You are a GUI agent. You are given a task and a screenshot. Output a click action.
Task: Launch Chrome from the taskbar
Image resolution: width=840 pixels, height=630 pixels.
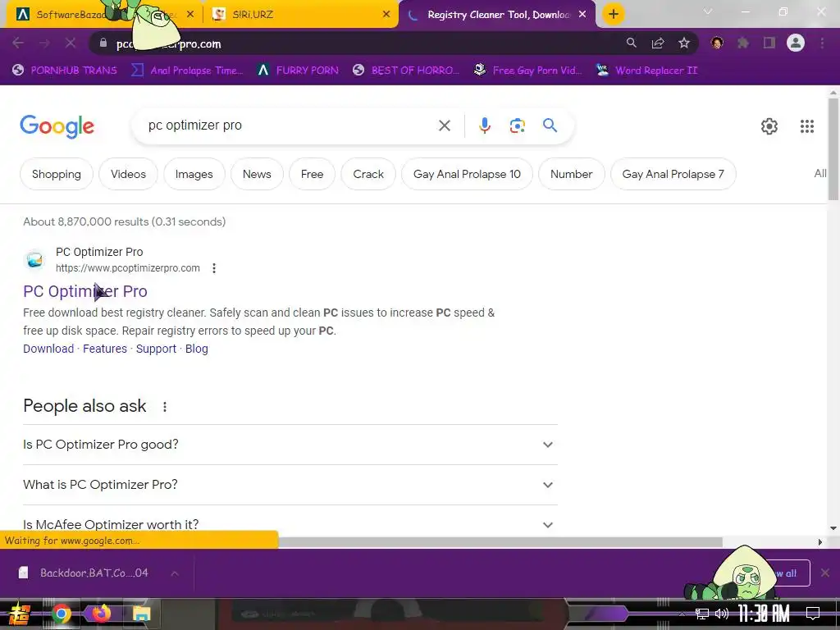click(61, 614)
